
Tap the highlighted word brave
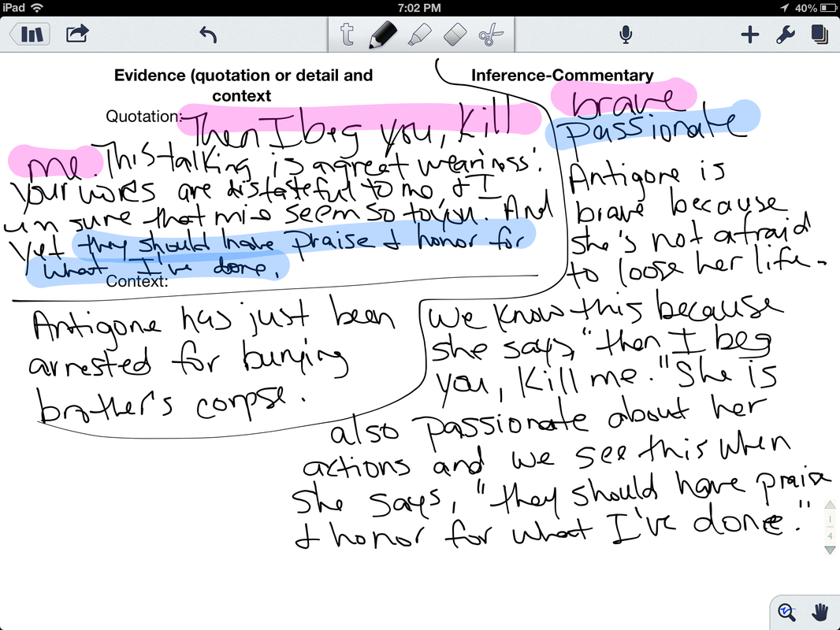[x=623, y=98]
